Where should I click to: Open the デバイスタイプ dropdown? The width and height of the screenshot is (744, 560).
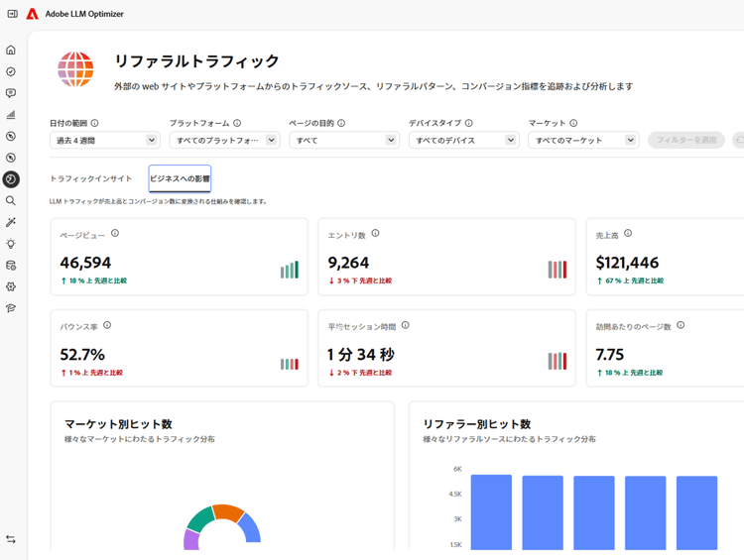[464, 141]
